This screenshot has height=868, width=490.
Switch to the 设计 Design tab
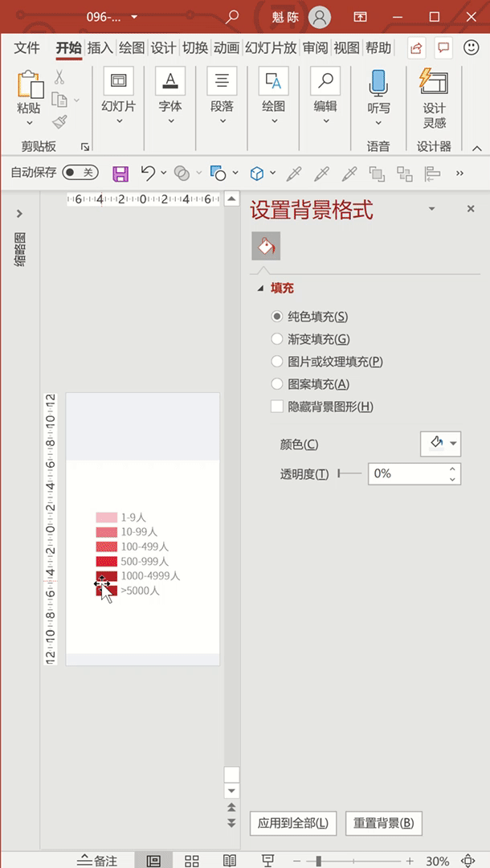pos(163,48)
